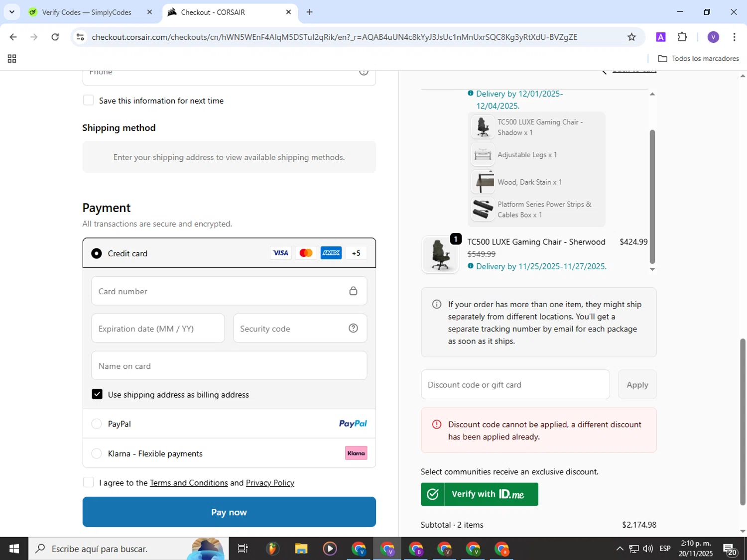Focus the Security code field
The image size is (747, 560).
(300, 329)
